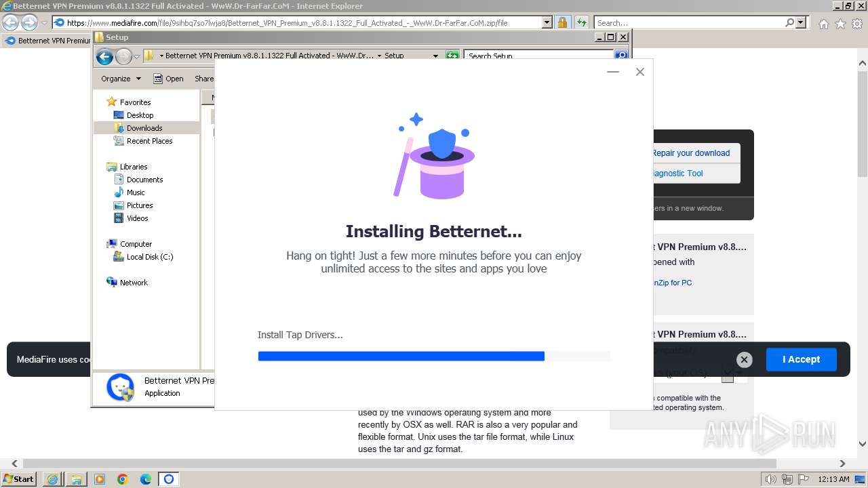Click the I Accept cookie button

tap(801, 359)
